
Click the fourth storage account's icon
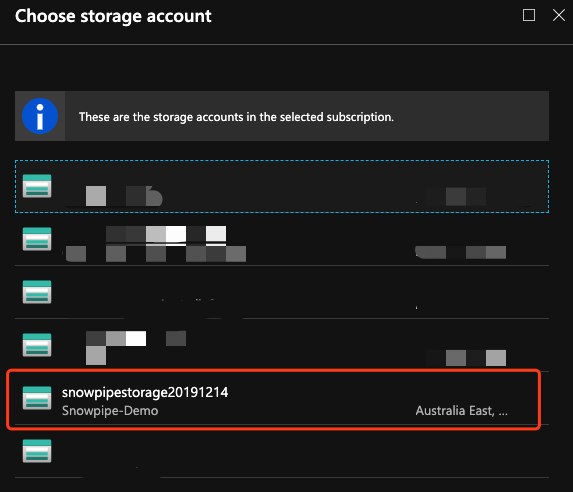[x=37, y=345]
